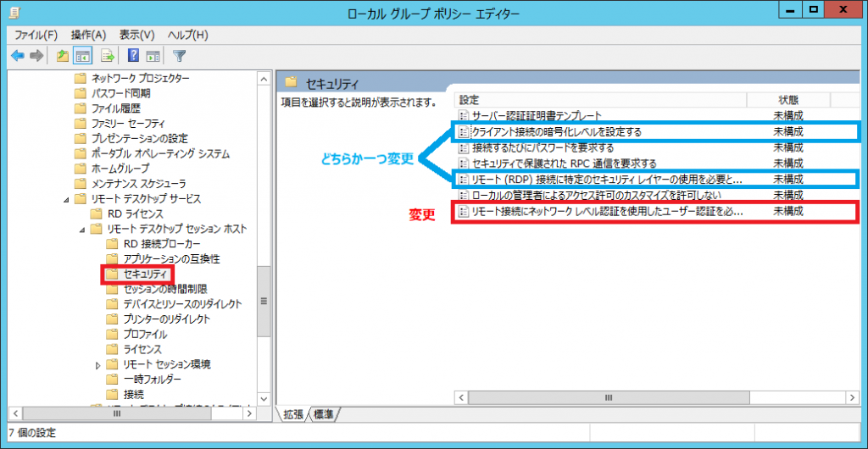
Task: Select リモート接続にネットワーク レベル認証 policy
Action: pyautogui.click(x=607, y=211)
